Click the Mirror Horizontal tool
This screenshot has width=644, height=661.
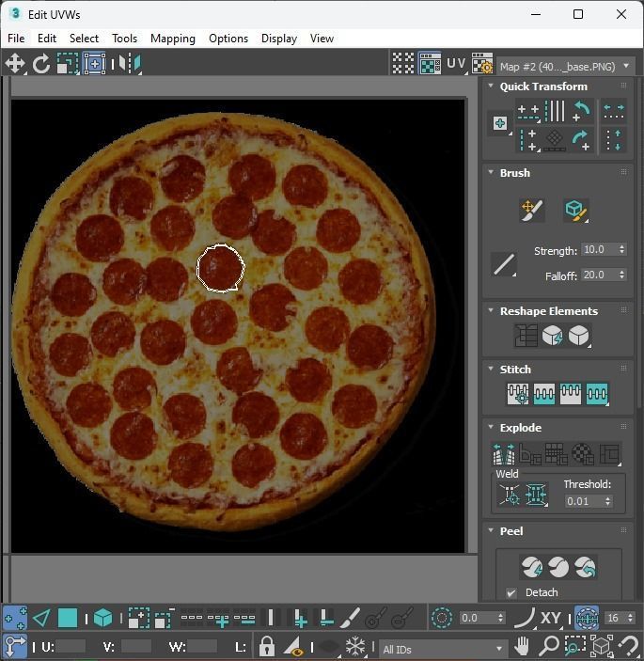pyautogui.click(x=130, y=64)
